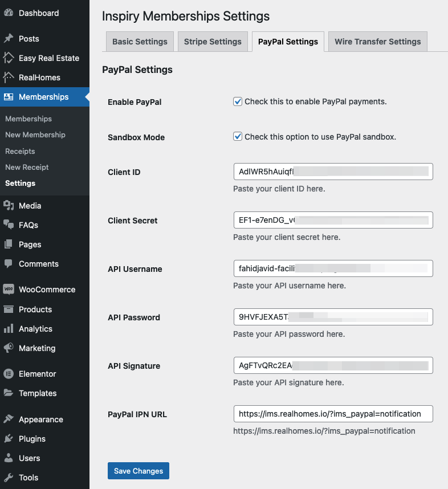Click the FAQs speech bubbles icon

coord(9,225)
